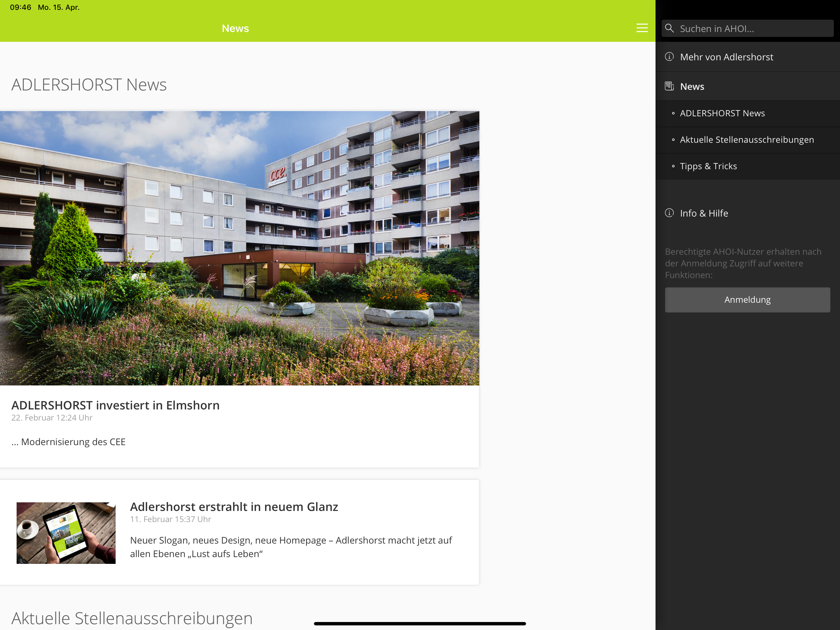Open Aktuelle Stellenausschreibungen submenu item

pyautogui.click(x=747, y=140)
